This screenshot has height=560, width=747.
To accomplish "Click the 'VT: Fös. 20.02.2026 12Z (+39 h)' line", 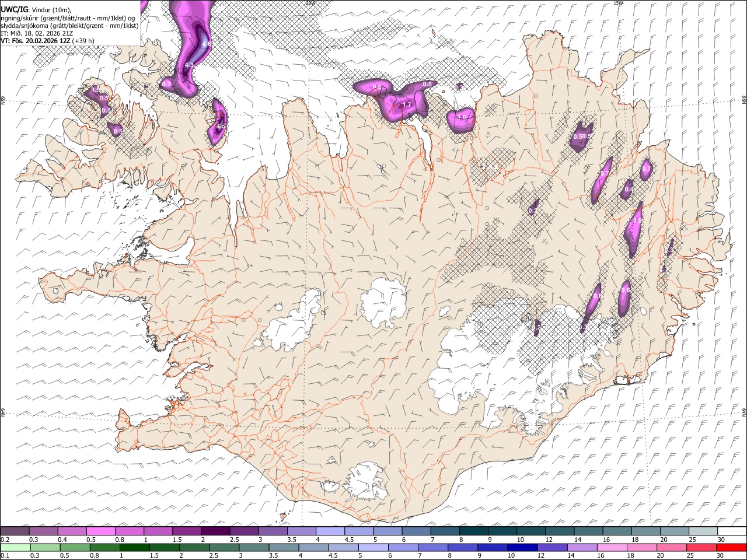I will (x=47, y=41).
